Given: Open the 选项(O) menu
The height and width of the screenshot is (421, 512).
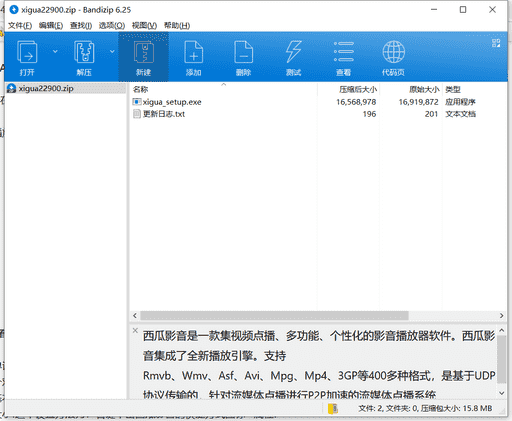Looking at the screenshot, I should tap(112, 26).
